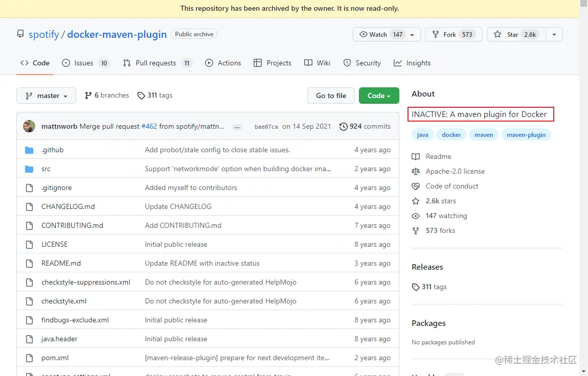The height and width of the screenshot is (376, 588).
Task: Open the 'Update README with inactive status' commit
Action: pyautogui.click(x=202, y=263)
